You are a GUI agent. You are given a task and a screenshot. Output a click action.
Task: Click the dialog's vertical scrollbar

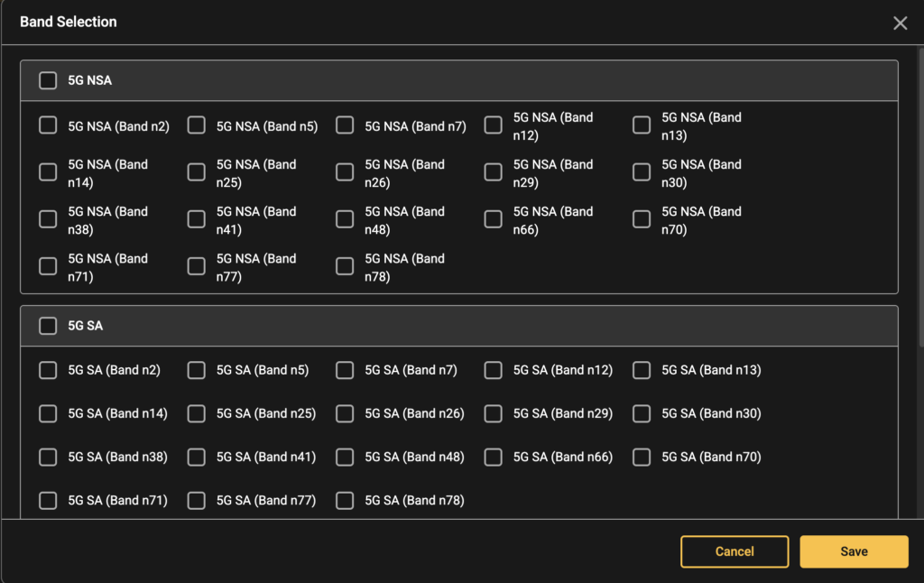click(920, 198)
